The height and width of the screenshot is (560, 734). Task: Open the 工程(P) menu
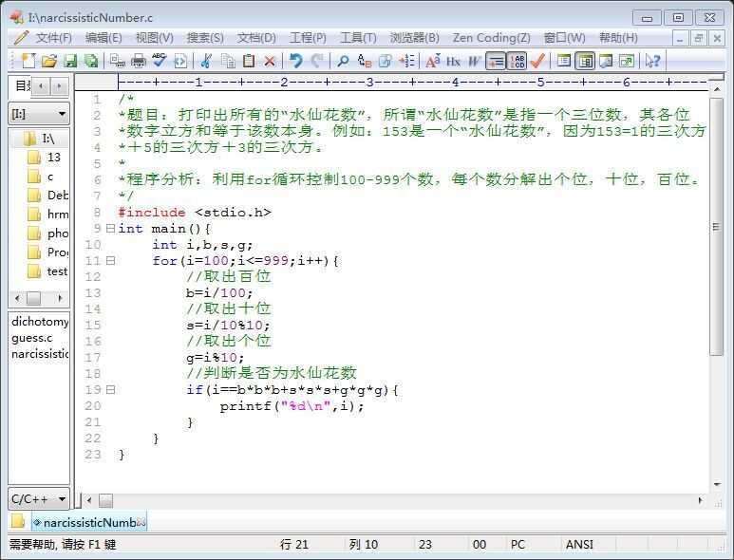click(308, 38)
